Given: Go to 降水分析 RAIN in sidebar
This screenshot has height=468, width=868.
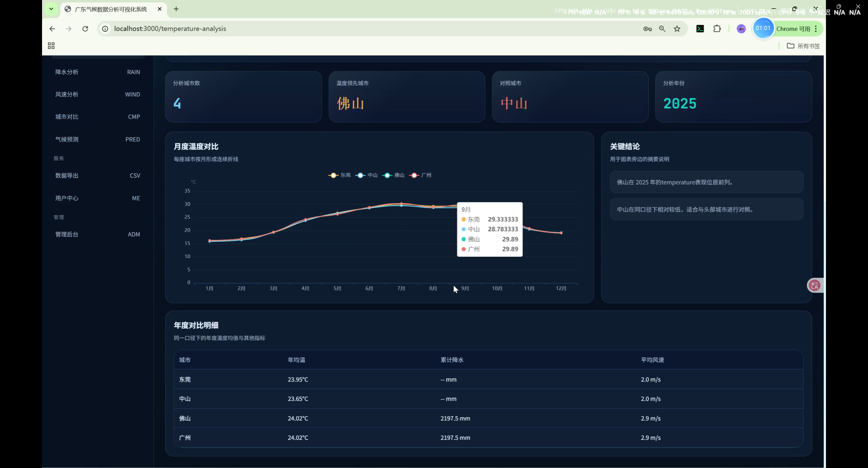Looking at the screenshot, I should [98, 72].
